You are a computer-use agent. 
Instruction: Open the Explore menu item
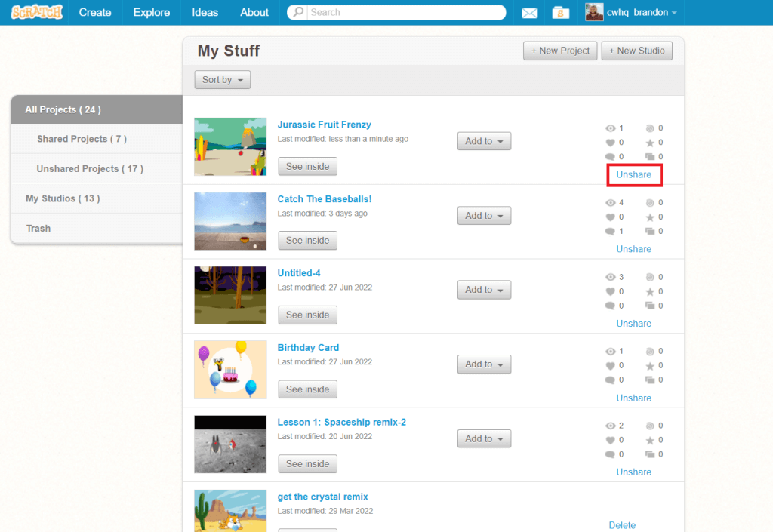tap(152, 13)
